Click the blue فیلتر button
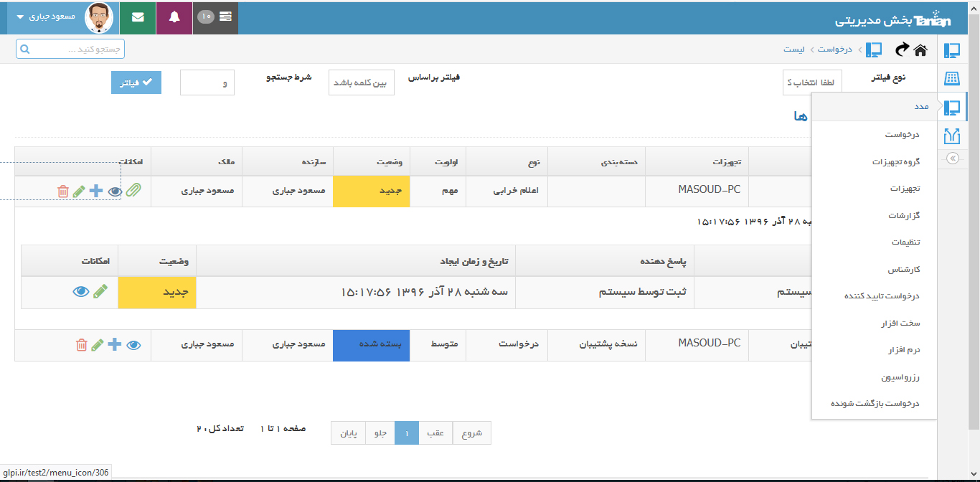This screenshot has width=980, height=482. point(136,82)
